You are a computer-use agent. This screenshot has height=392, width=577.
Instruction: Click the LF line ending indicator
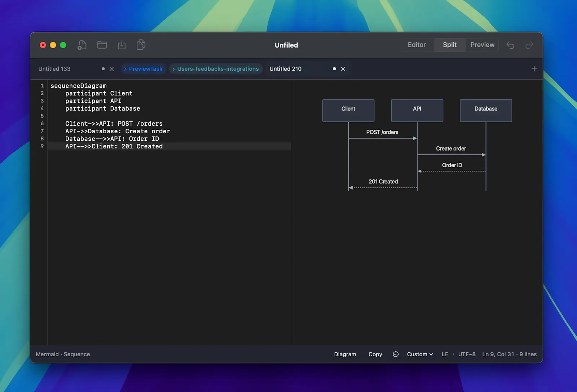coord(445,354)
